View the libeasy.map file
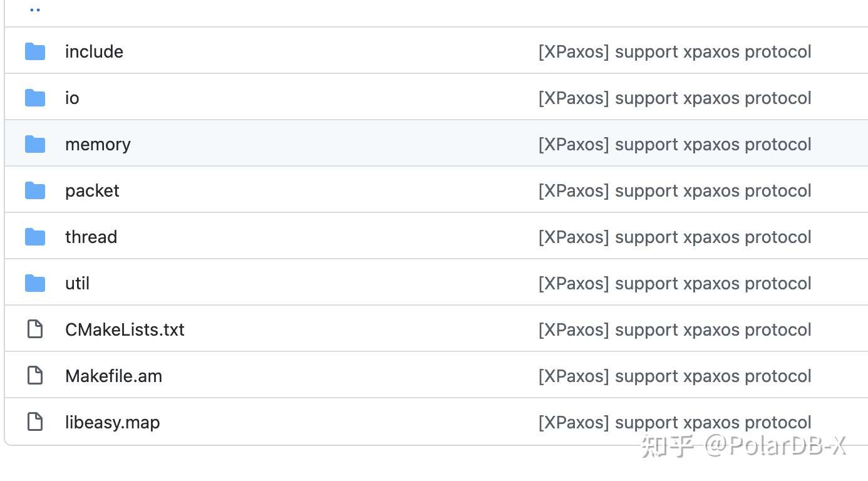 pos(112,422)
